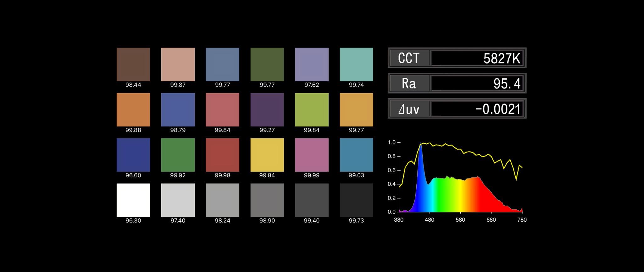This screenshot has height=272, width=644.
Task: Select the deep blue swatch labeled 96.60
Action: tap(133, 155)
